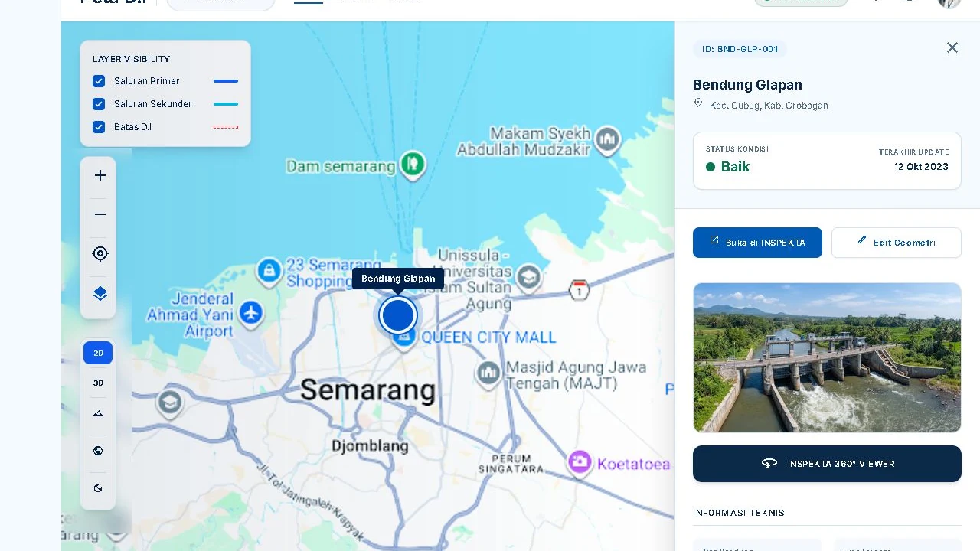Viewport: 980px width, 551px height.
Task: Click the Unissula university pin
Action: [x=528, y=279]
